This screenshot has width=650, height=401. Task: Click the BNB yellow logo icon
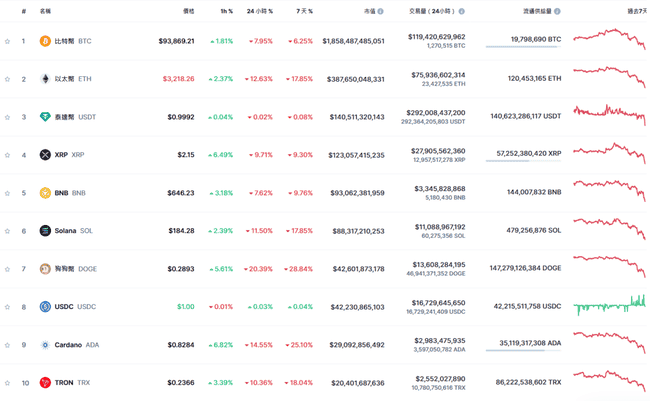click(45, 193)
